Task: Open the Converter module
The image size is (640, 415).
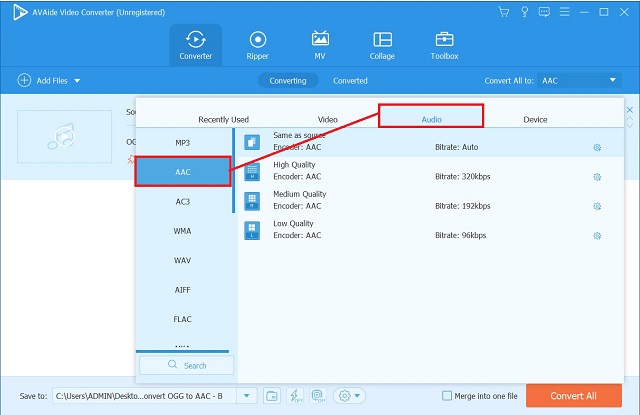Action: pos(196,45)
